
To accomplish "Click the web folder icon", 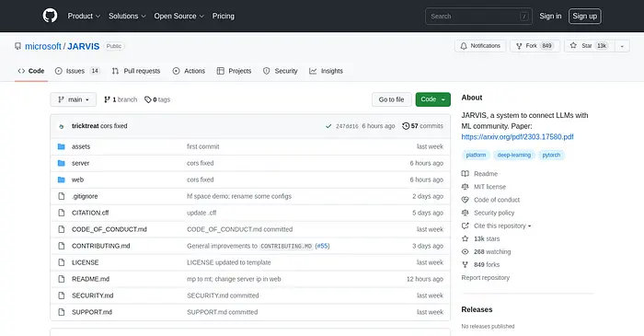I will pyautogui.click(x=62, y=180).
